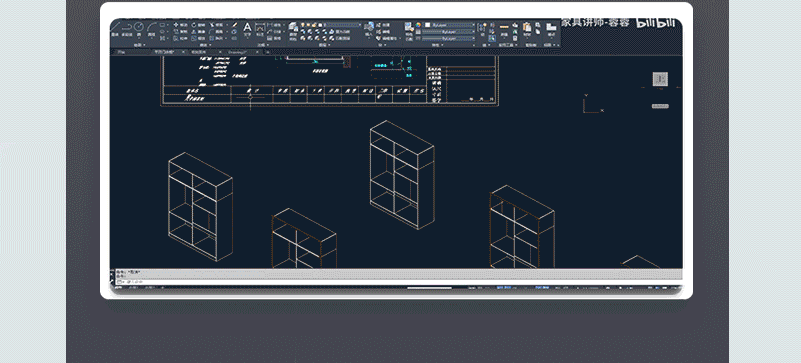Activate the Stretch command
The width and height of the screenshot is (801, 363).
(x=180, y=38)
